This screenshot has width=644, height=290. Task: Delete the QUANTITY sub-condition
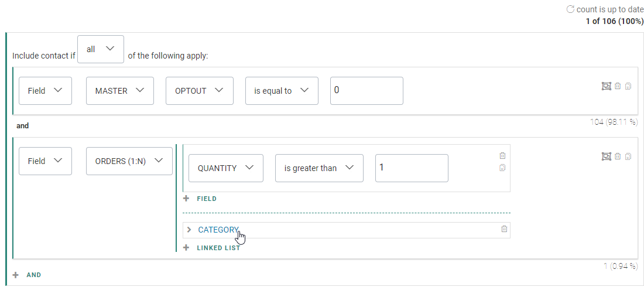point(502,156)
